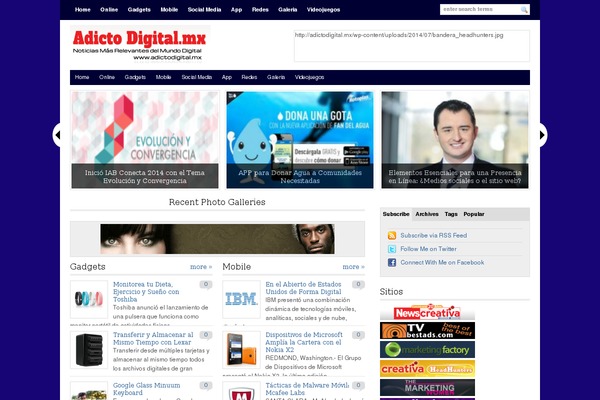The width and height of the screenshot is (600, 400).
Task: Open comment bubble on IBM article
Action: click(359, 284)
